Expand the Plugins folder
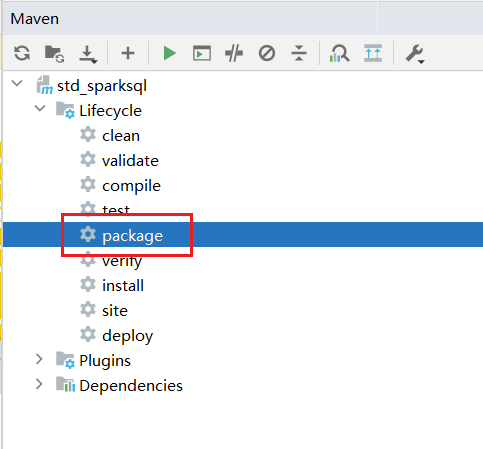The image size is (483, 449). click(39, 359)
